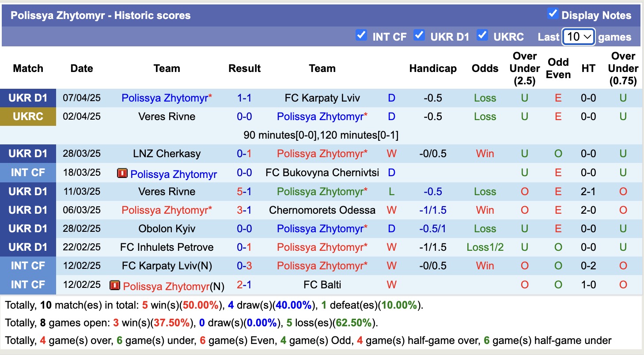Viewport: 644px width, 355px height.
Task: Open FC Karpaty Lviv team page
Action: click(x=322, y=98)
